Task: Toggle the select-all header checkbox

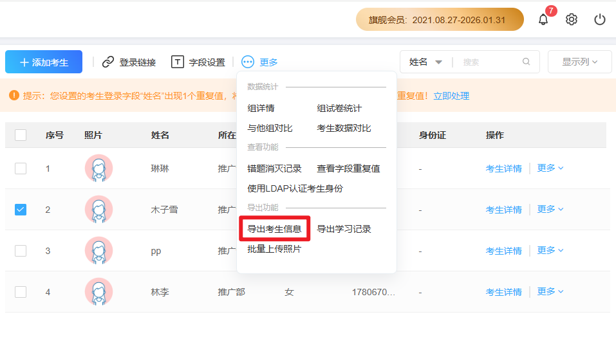Action: (21, 135)
